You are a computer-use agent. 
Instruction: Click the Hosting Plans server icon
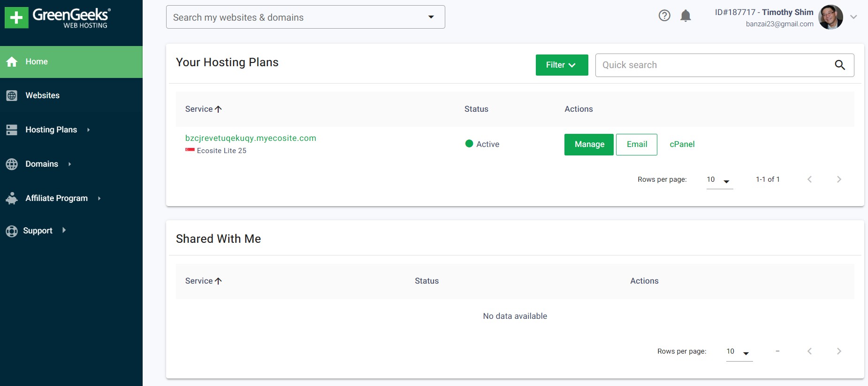pos(12,130)
